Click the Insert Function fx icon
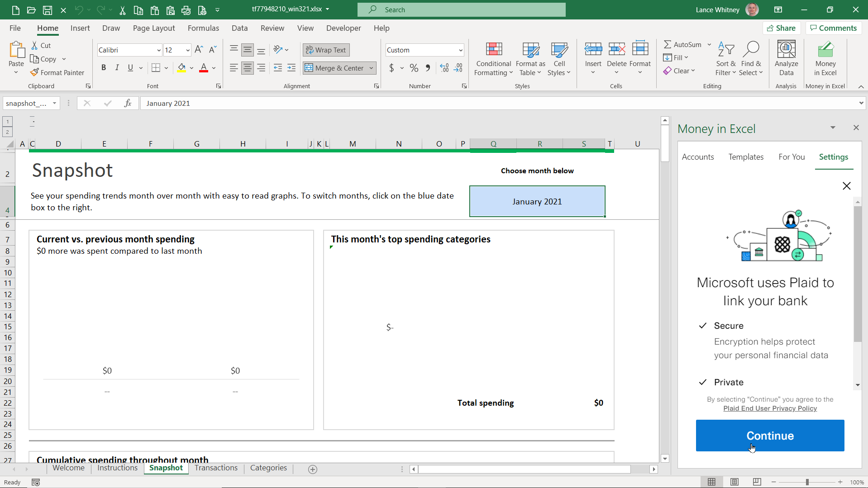This screenshot has height=488, width=868. click(128, 103)
